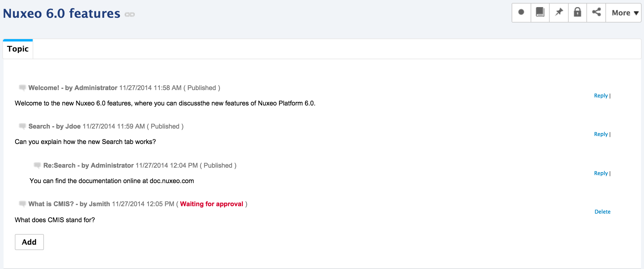644x269 pixels.
Task: Click the Add button
Action: coord(29,242)
